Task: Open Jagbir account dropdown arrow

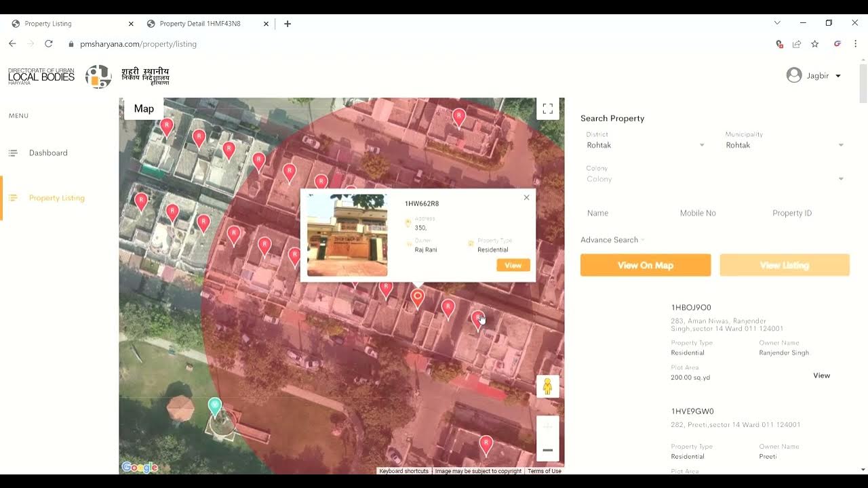Action: pyautogui.click(x=838, y=76)
